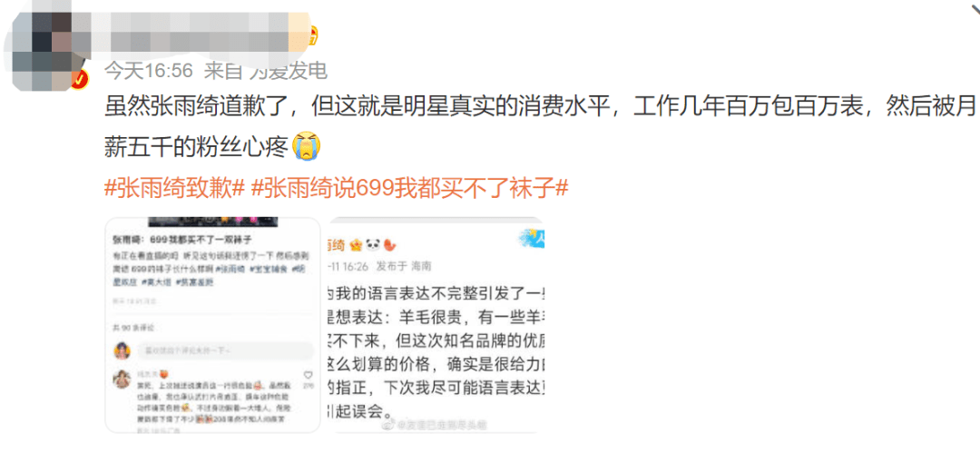The height and width of the screenshot is (464, 980).
Task: Click the comment input field in left screenshot
Action: point(224,350)
